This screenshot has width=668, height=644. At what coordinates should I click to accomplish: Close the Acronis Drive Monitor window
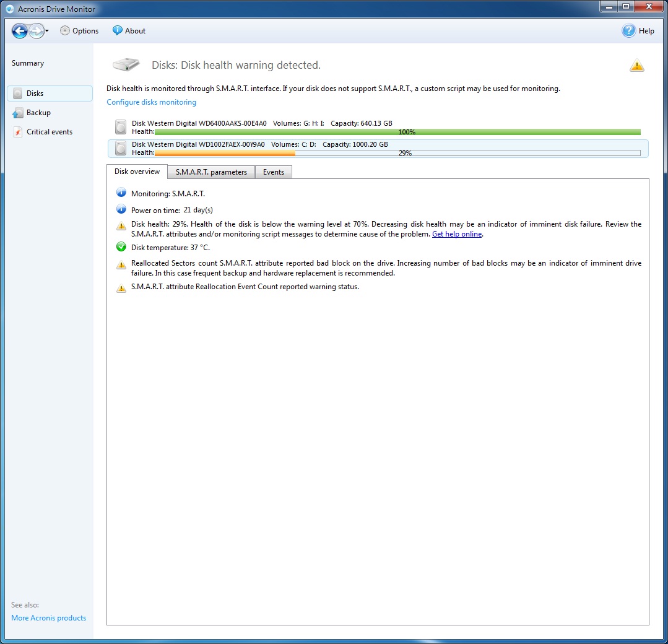pos(649,6)
